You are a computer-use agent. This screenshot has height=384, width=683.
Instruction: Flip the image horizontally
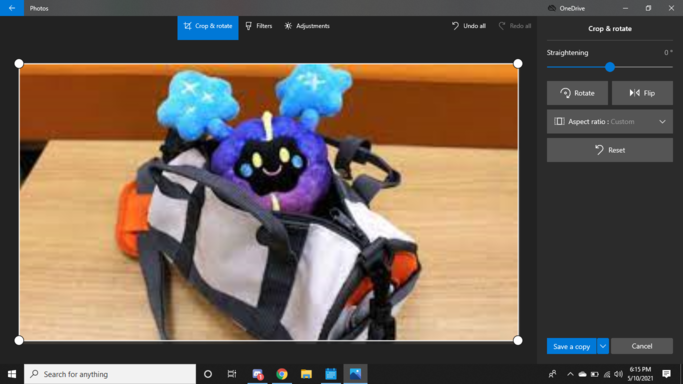pyautogui.click(x=642, y=93)
